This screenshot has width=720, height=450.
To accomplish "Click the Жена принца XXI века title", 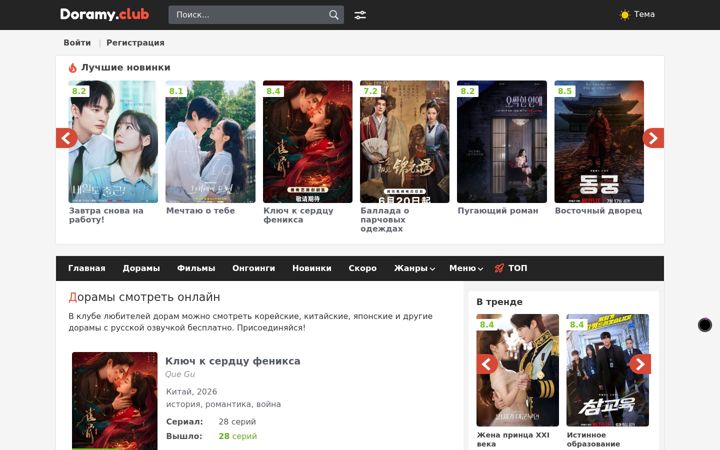I will point(513,439).
